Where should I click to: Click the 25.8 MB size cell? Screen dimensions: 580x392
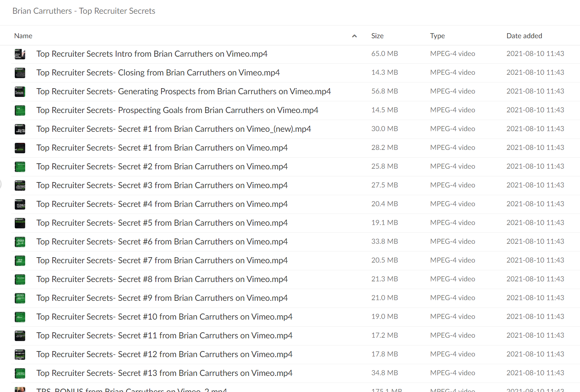tap(385, 166)
